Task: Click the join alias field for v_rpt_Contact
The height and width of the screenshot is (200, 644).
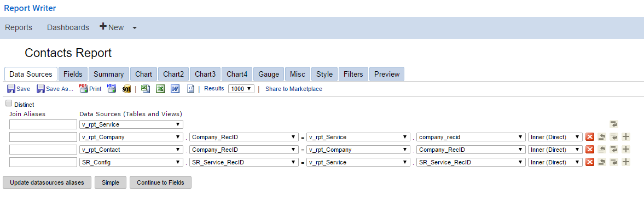Action: (43, 150)
